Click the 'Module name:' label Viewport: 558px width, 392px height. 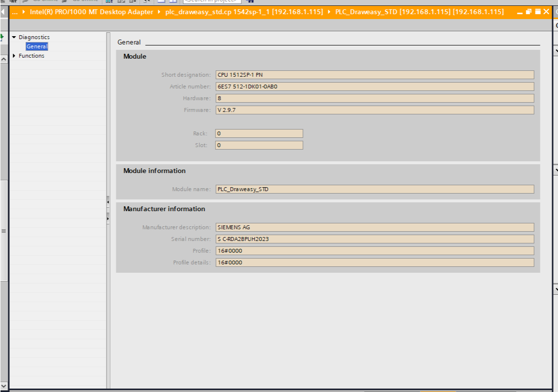tap(192, 189)
